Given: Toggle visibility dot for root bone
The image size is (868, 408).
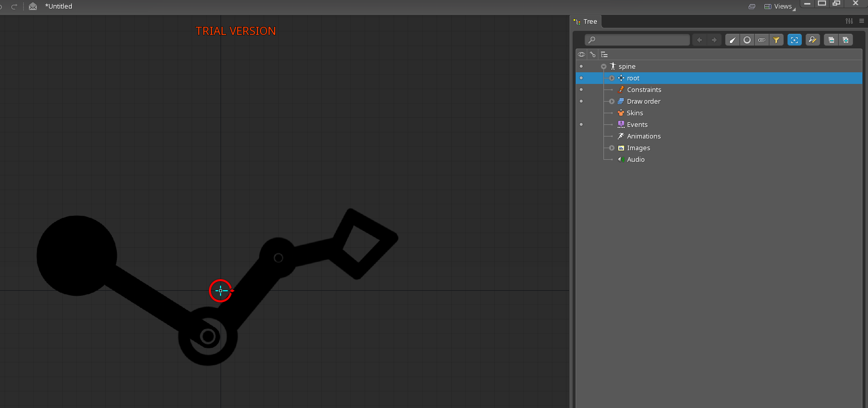Looking at the screenshot, I should 581,78.
